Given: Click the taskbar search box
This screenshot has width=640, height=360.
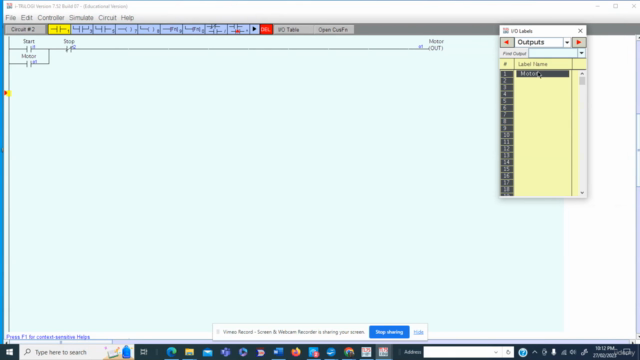Looking at the screenshot, I should pos(78,352).
